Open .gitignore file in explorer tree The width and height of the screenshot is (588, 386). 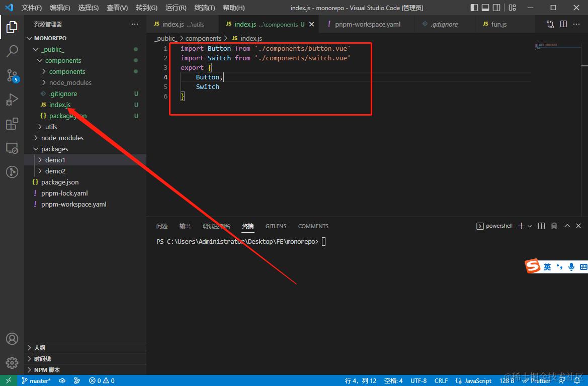point(85,93)
